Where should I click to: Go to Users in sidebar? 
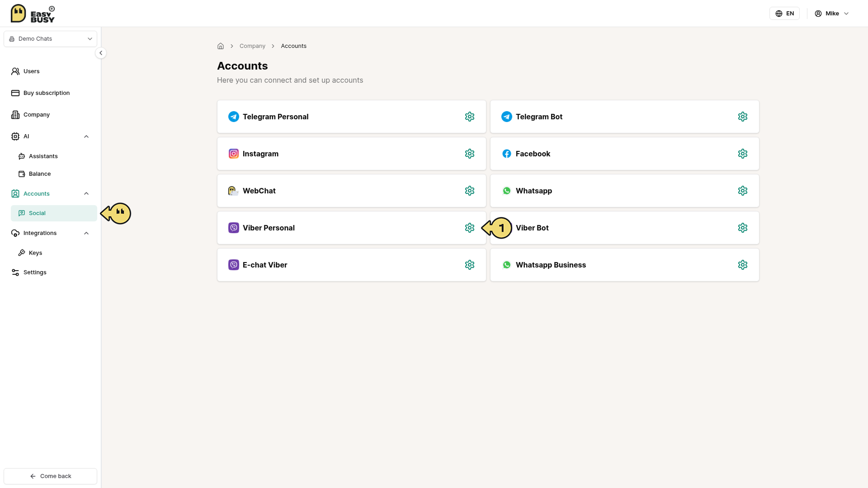click(x=50, y=71)
